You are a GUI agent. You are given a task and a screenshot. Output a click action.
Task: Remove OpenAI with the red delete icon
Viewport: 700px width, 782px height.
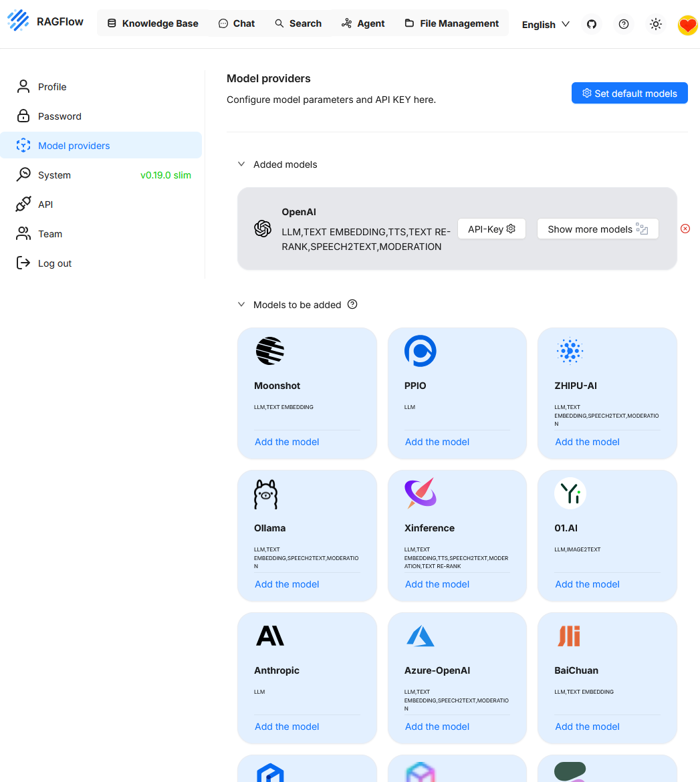685,229
